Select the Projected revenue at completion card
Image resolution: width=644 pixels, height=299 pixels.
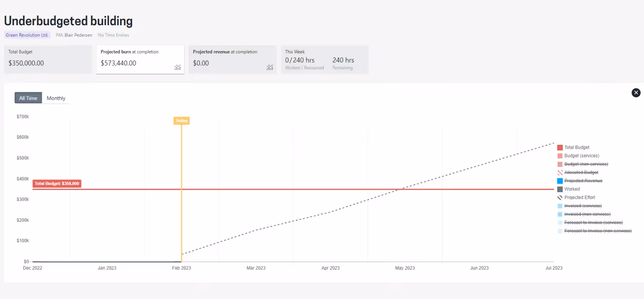click(x=232, y=59)
